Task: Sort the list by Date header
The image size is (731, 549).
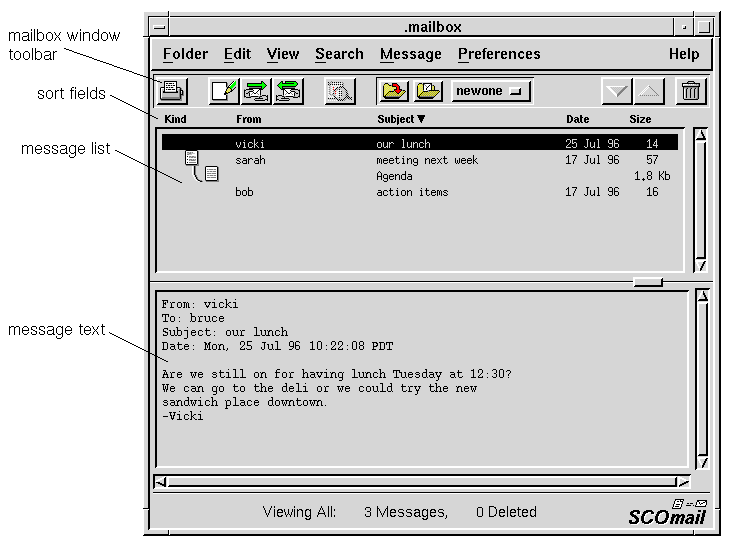Action: click(577, 120)
